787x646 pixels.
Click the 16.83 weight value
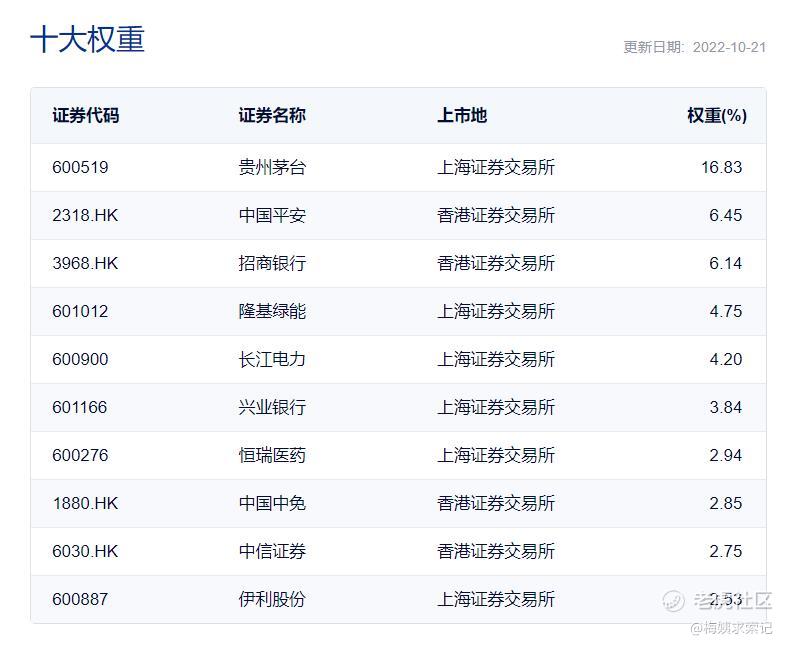point(721,167)
